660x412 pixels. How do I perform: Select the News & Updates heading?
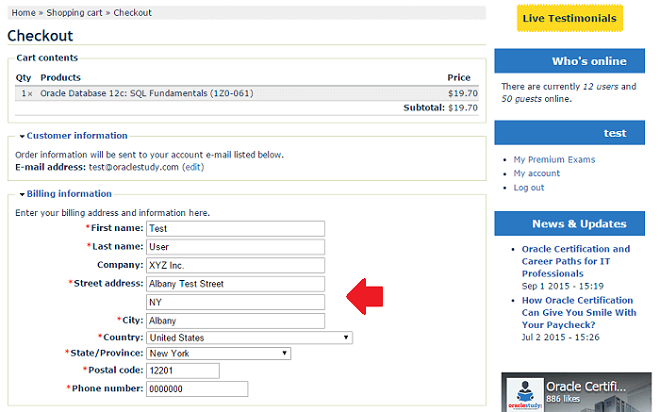point(579,223)
